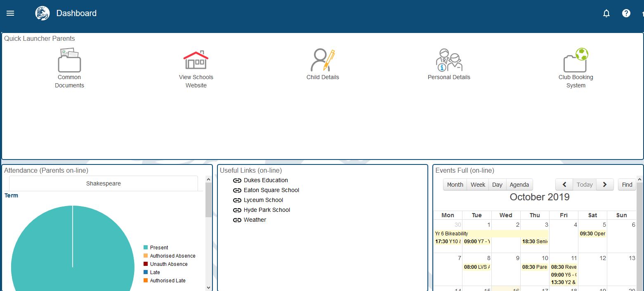Open the 13:30 Y2 event

(x=564, y=282)
